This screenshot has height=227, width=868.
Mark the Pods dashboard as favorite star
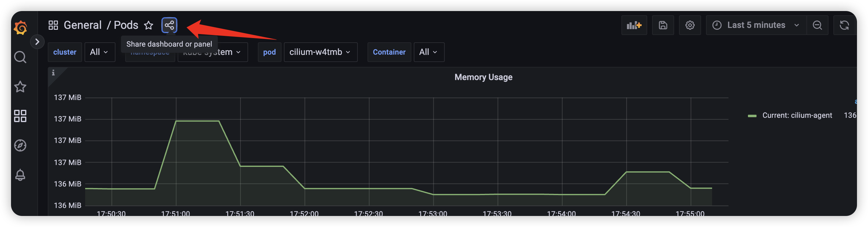click(149, 25)
